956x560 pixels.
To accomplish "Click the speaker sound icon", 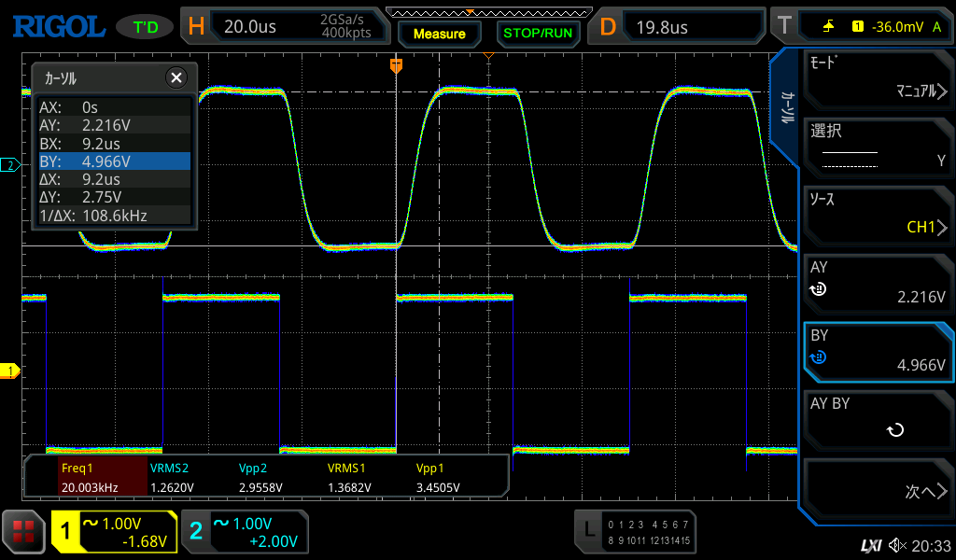I will [x=897, y=545].
